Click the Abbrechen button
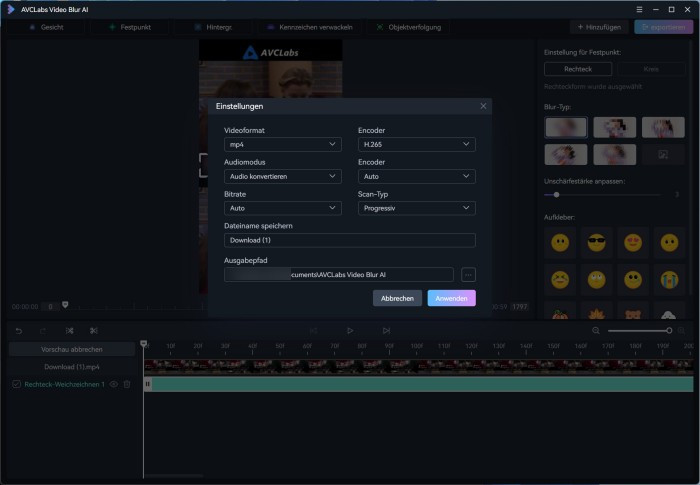Screen dimensions: 700x485 tap(397, 298)
